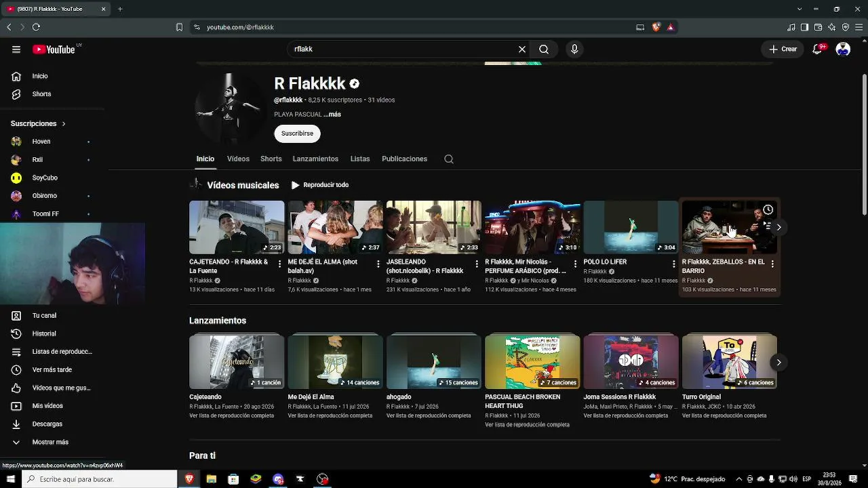Toggle the browser sidebar panel
This screenshot has height=488, width=868.
(805, 27)
